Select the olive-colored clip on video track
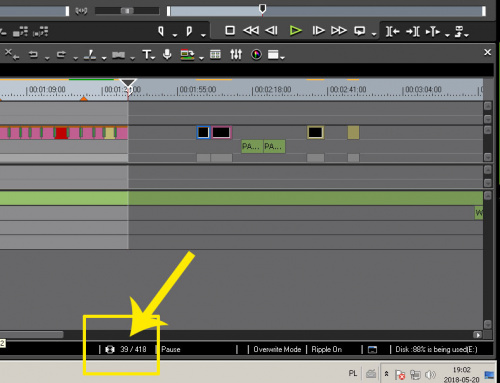Viewport: 500px width, 383px height. [x=353, y=132]
